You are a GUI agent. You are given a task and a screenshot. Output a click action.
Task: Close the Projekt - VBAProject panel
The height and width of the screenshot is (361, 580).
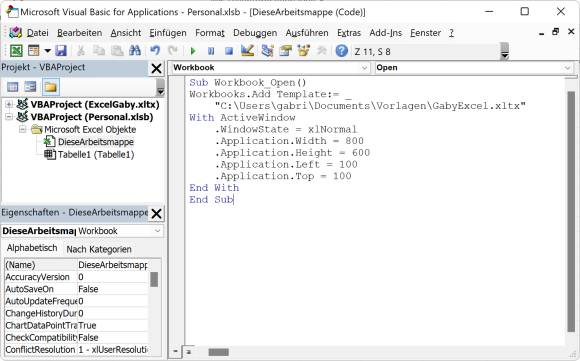click(156, 68)
